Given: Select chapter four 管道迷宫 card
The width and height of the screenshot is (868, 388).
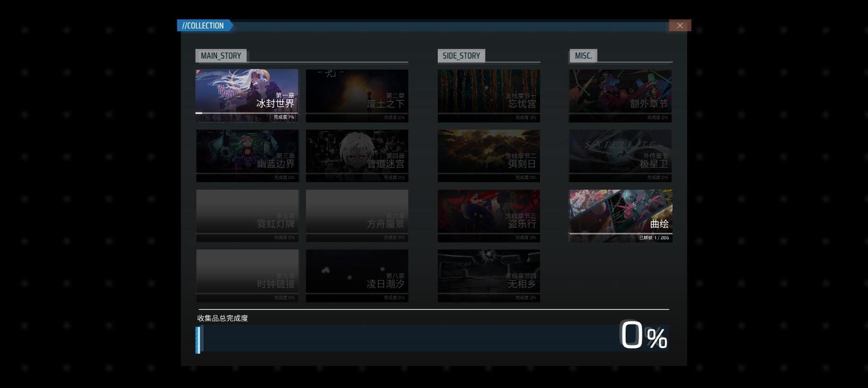Looking at the screenshot, I should coord(356,156).
